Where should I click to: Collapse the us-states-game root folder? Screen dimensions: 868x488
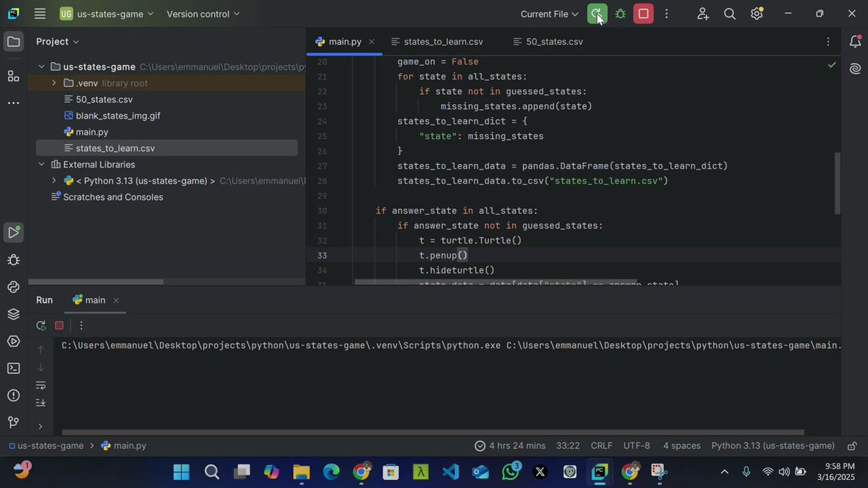coord(42,67)
